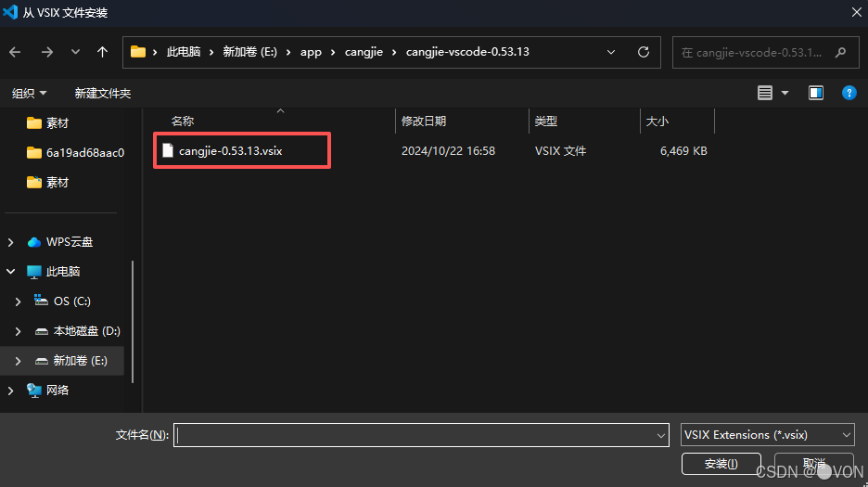The height and width of the screenshot is (487, 868).
Task: Open the help icon
Action: pos(849,93)
